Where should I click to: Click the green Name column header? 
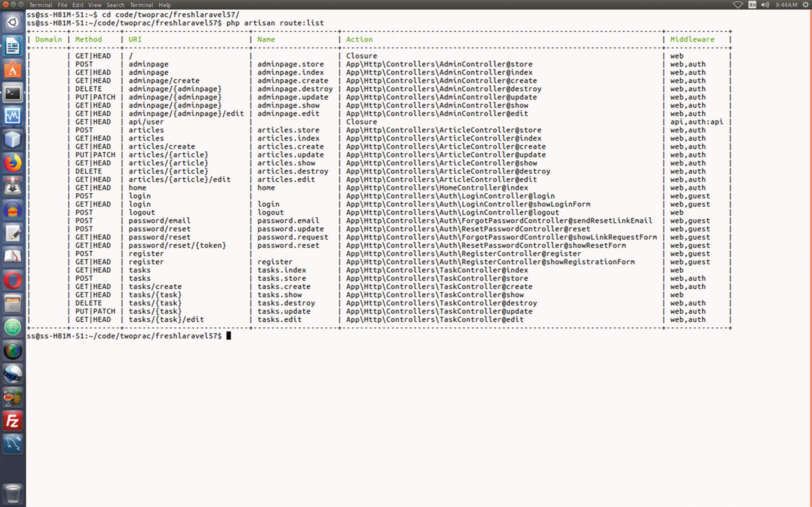pos(266,40)
